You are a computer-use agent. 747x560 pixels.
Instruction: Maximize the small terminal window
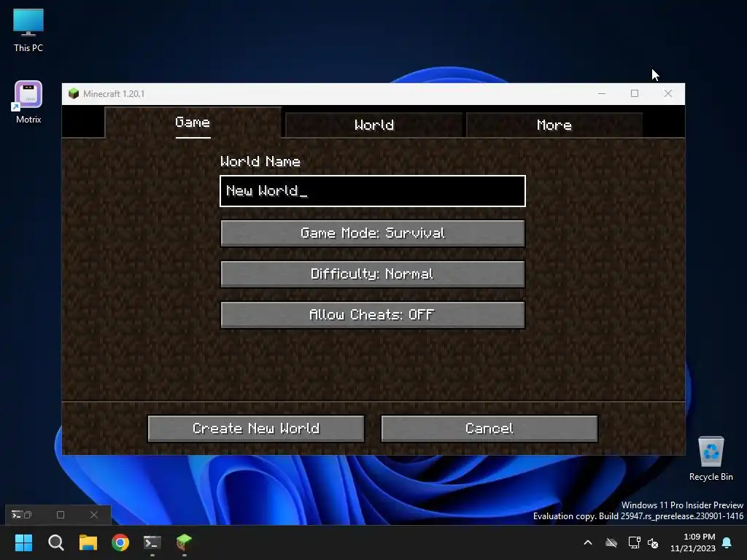coord(61,515)
